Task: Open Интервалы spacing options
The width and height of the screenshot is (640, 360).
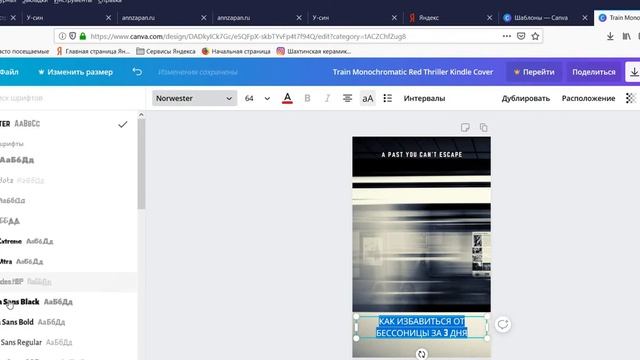Action: coord(424,98)
